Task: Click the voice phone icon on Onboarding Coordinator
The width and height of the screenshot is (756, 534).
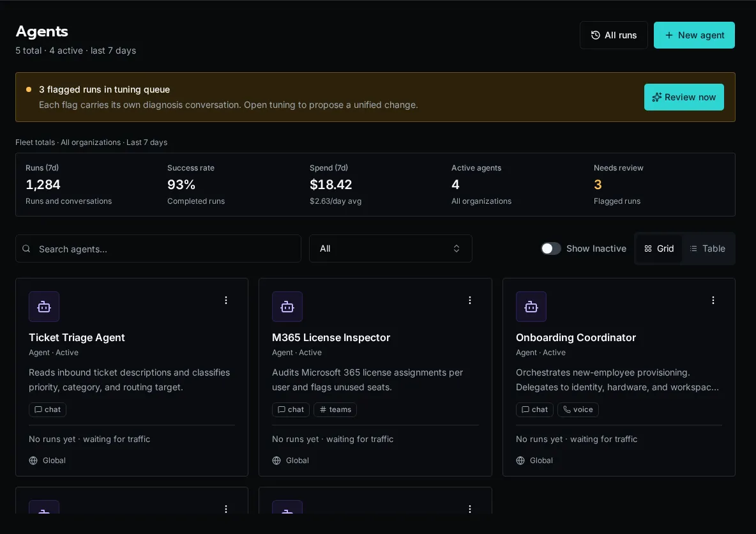Action: point(567,409)
